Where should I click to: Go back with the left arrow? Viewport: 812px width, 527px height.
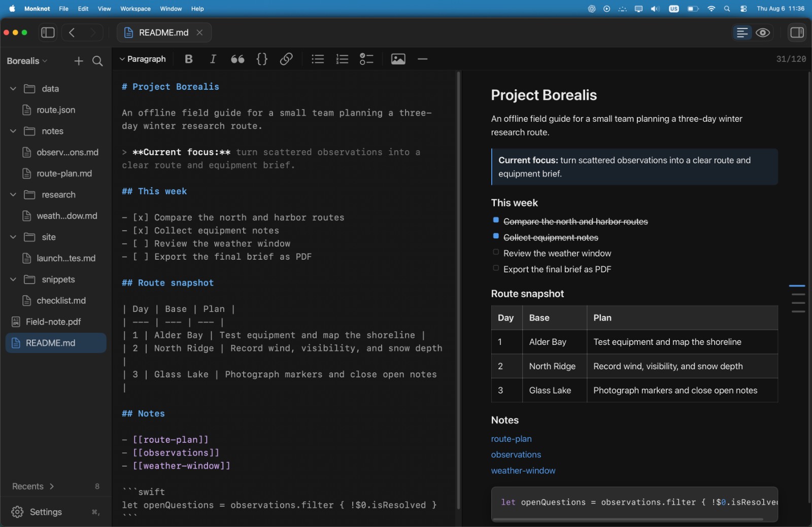tap(72, 32)
